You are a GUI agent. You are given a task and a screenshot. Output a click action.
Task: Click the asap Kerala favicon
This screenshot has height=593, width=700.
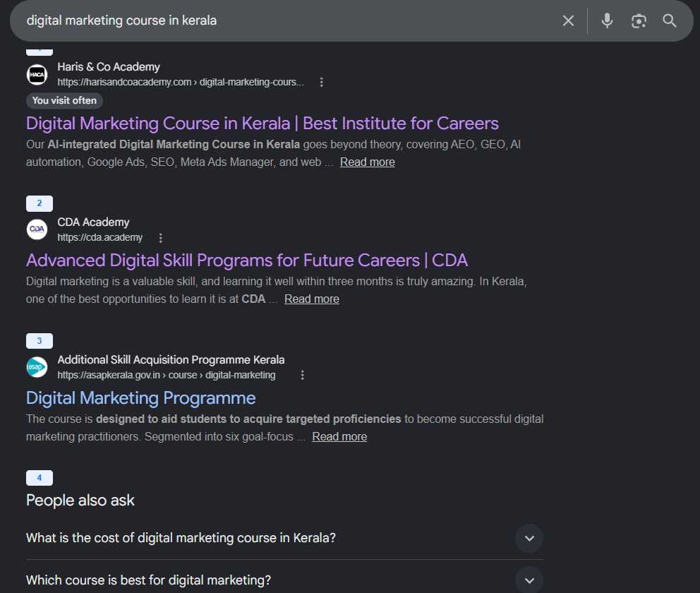click(37, 367)
